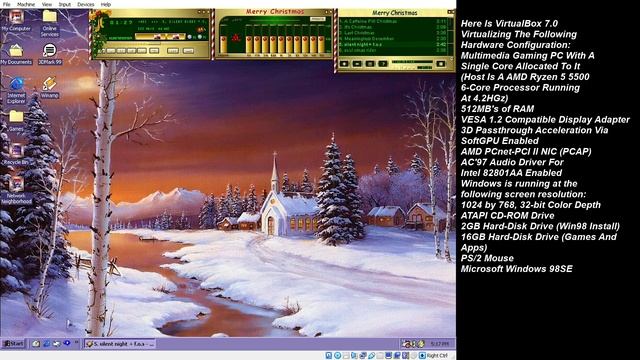Open the Online Services folder icon
The image size is (640, 360).
pos(49,23)
